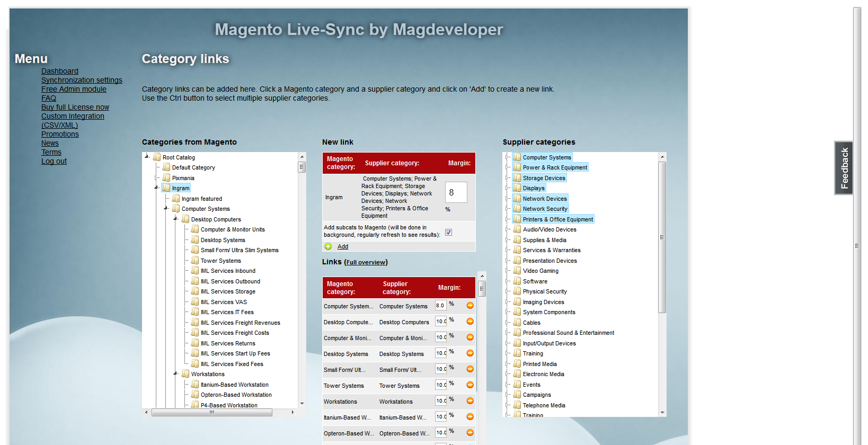The image size is (868, 445).
Task: Click the margin field in the Computer Systems link row
Action: coord(441,305)
